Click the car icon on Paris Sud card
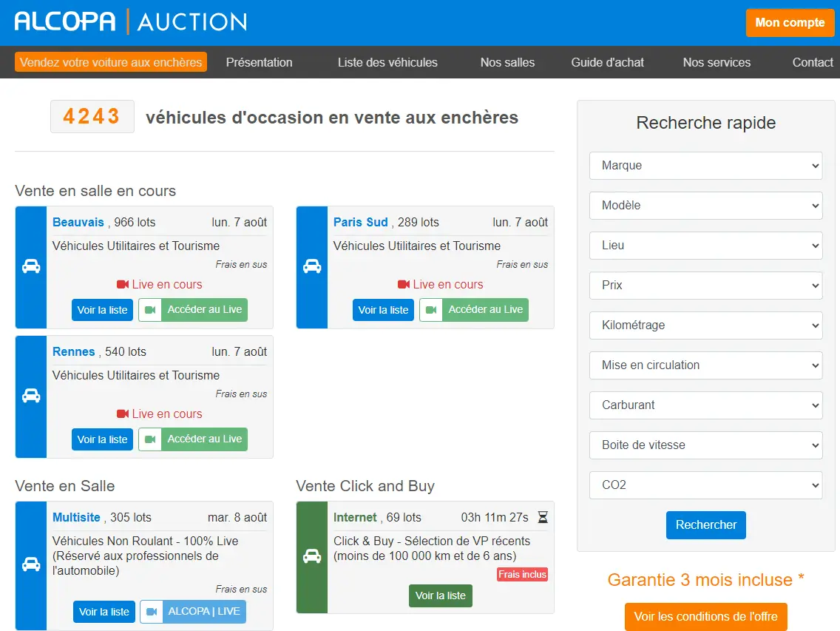 [x=312, y=266]
